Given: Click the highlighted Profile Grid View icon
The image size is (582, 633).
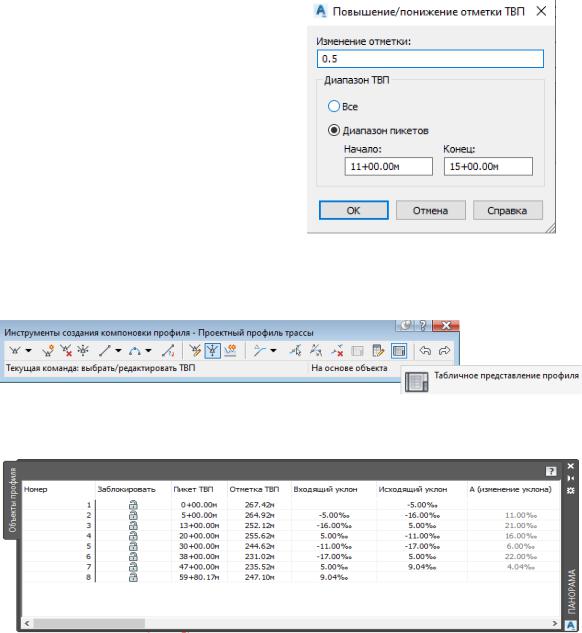Looking at the screenshot, I should 399,350.
